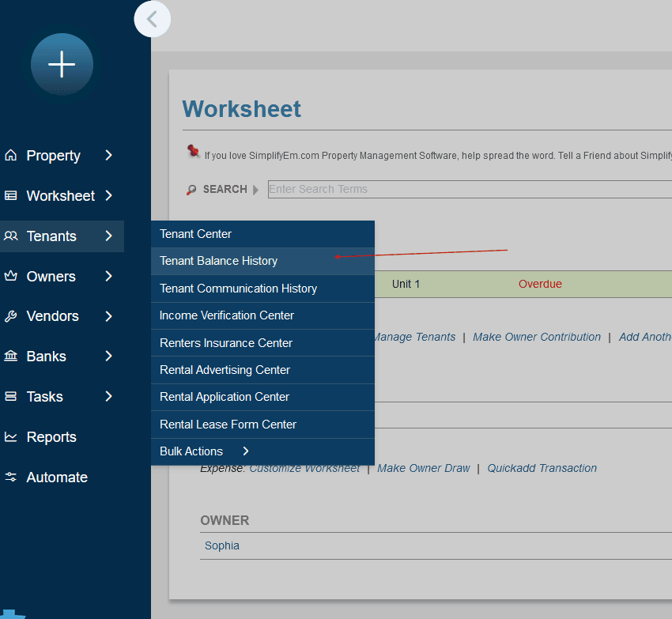Click the Reports chart icon
The width and height of the screenshot is (672, 619).
(x=11, y=437)
